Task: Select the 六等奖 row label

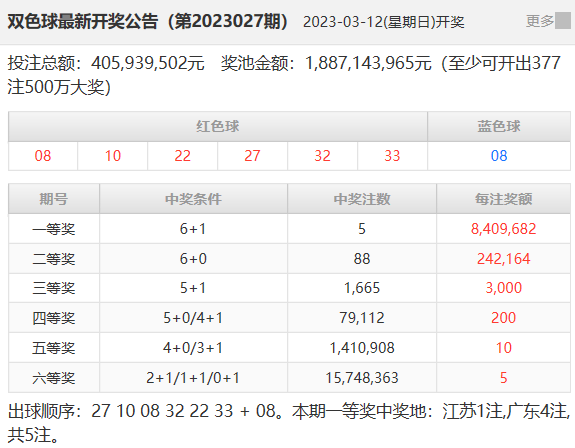Action: coord(54,378)
